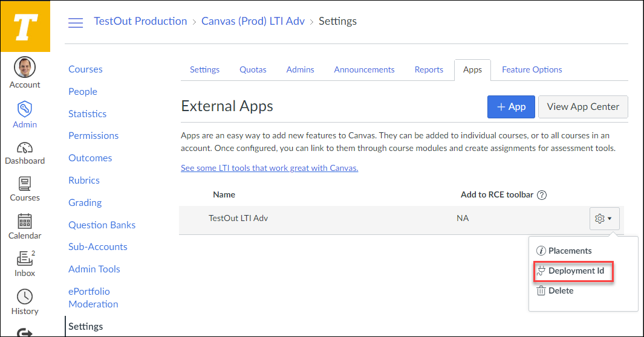Image resolution: width=644 pixels, height=337 pixels.
Task: Open the Inbox with 2 unread
Action: point(25,264)
